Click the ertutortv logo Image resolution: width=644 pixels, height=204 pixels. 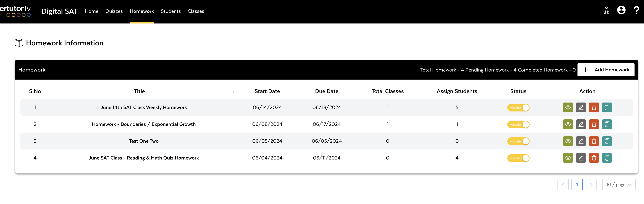coord(15,11)
